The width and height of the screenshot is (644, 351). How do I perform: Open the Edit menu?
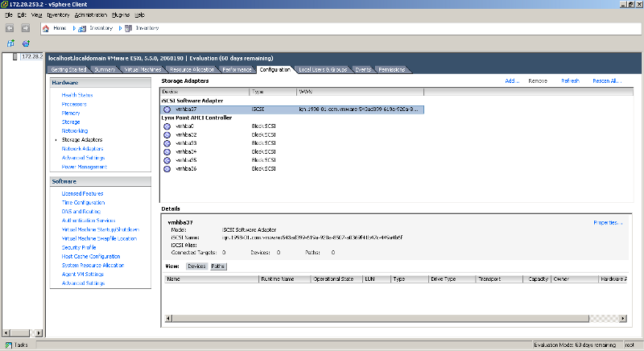pos(22,14)
